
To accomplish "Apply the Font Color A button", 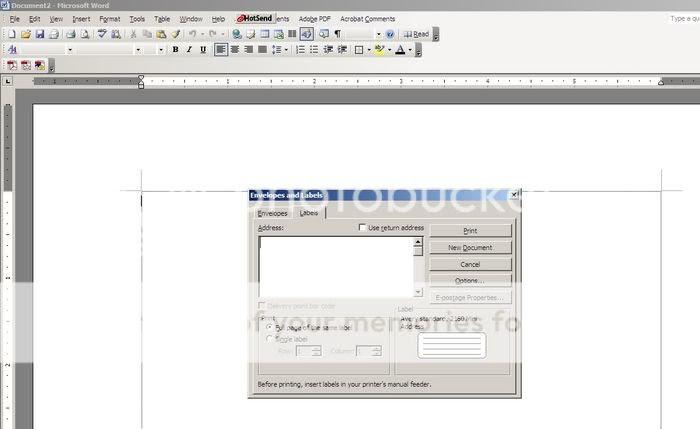I will tap(400, 50).
